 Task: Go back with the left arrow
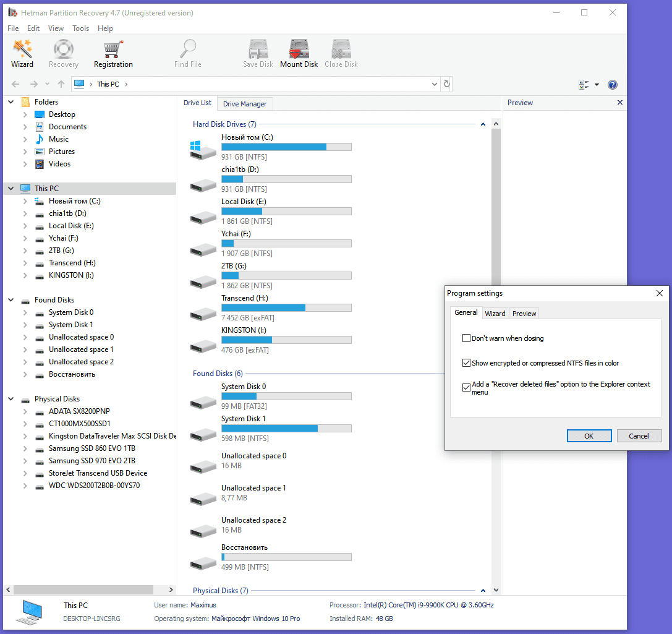15,84
